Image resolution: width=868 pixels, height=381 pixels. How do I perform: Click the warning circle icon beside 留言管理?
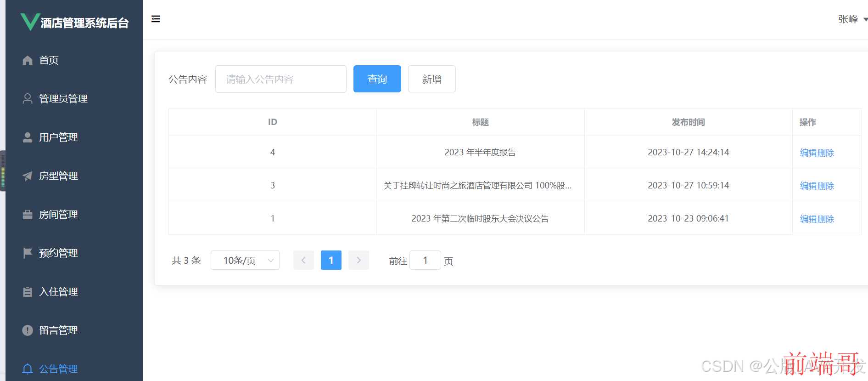pyautogui.click(x=28, y=330)
